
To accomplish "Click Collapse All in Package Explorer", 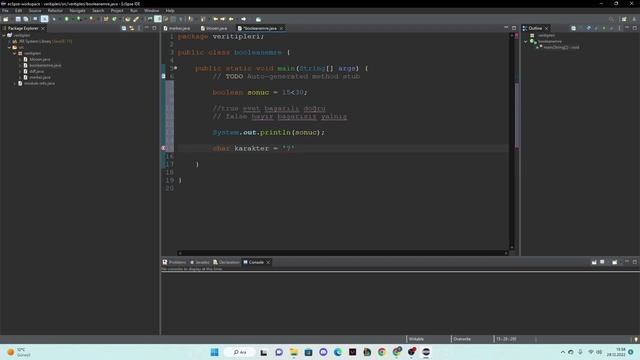I will [124, 28].
